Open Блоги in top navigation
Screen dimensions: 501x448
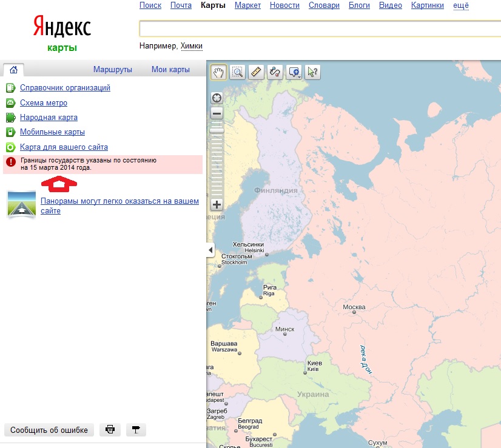click(359, 5)
